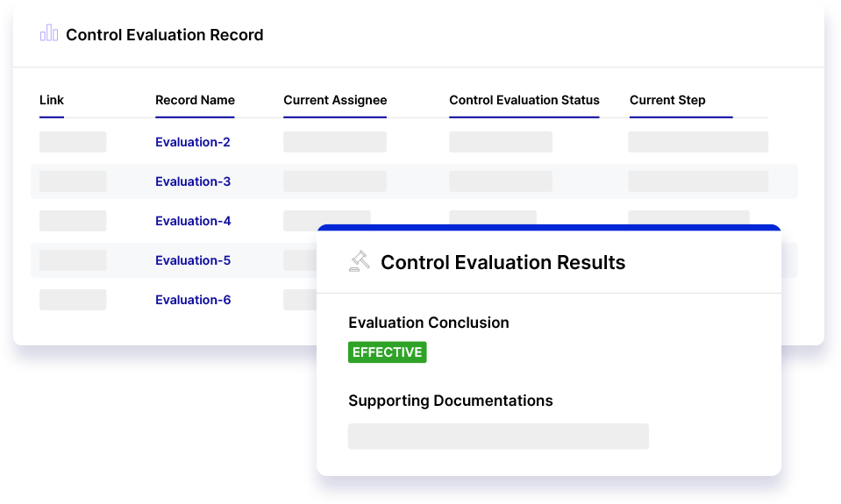Image resolution: width=841 pixels, height=504 pixels.
Task: Click the Current Step cell for Evaluation-3
Action: [x=698, y=181]
